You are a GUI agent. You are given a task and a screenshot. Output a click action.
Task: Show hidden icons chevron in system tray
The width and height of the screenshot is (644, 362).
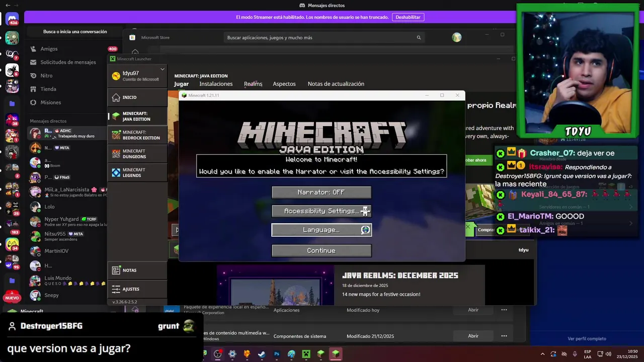click(x=542, y=354)
